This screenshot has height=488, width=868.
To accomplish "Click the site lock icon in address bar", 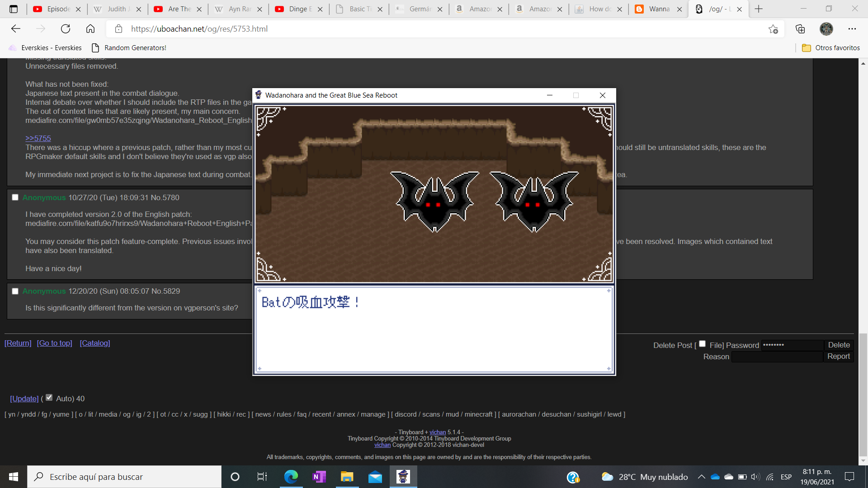I will click(118, 29).
